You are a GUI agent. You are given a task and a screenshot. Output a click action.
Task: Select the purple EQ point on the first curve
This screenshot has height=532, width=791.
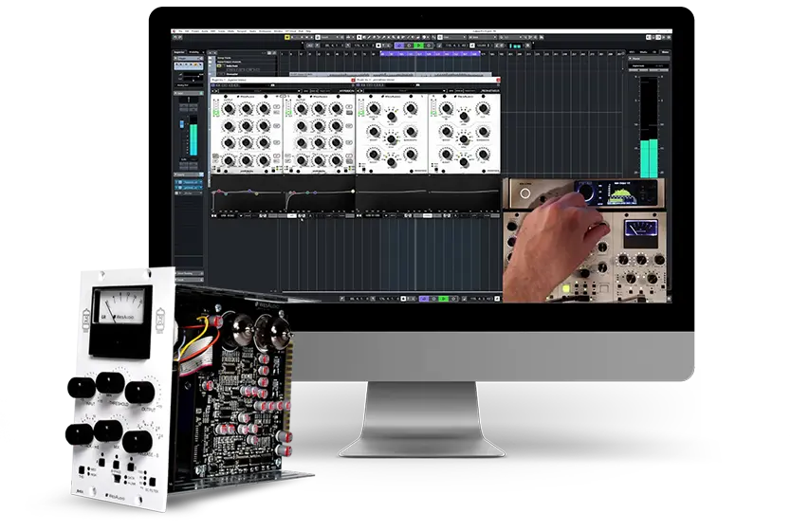pos(249,191)
